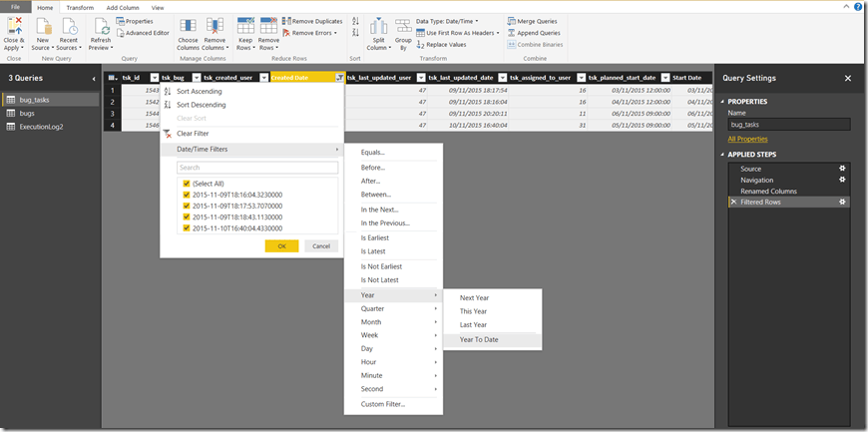Screen dimensions: 868x432
Task: Open the tsk_id column filter dropdown
Action: [155, 78]
